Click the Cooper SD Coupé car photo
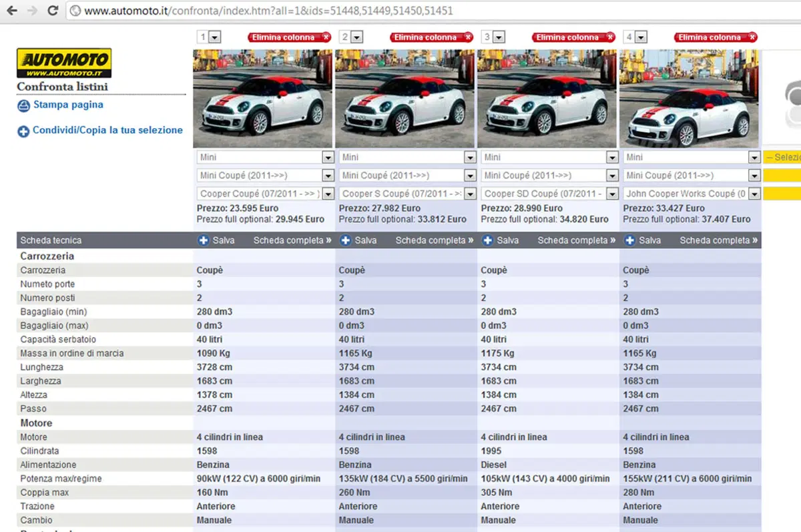 click(547, 98)
